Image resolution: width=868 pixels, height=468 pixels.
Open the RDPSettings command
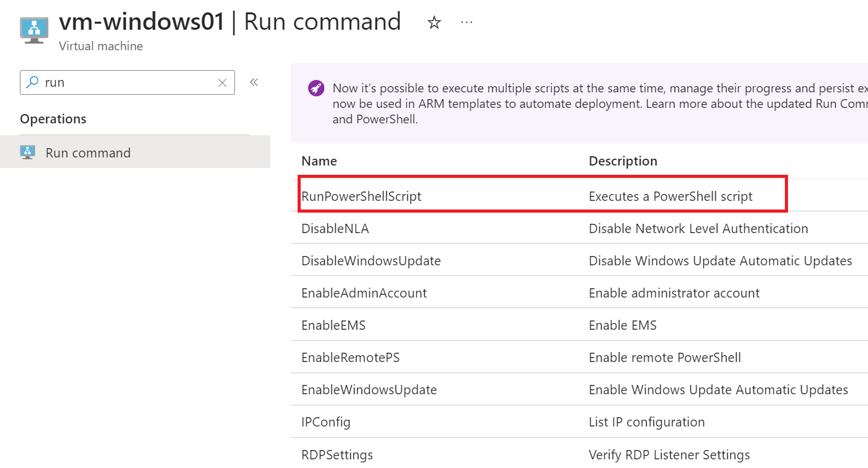pyautogui.click(x=337, y=455)
